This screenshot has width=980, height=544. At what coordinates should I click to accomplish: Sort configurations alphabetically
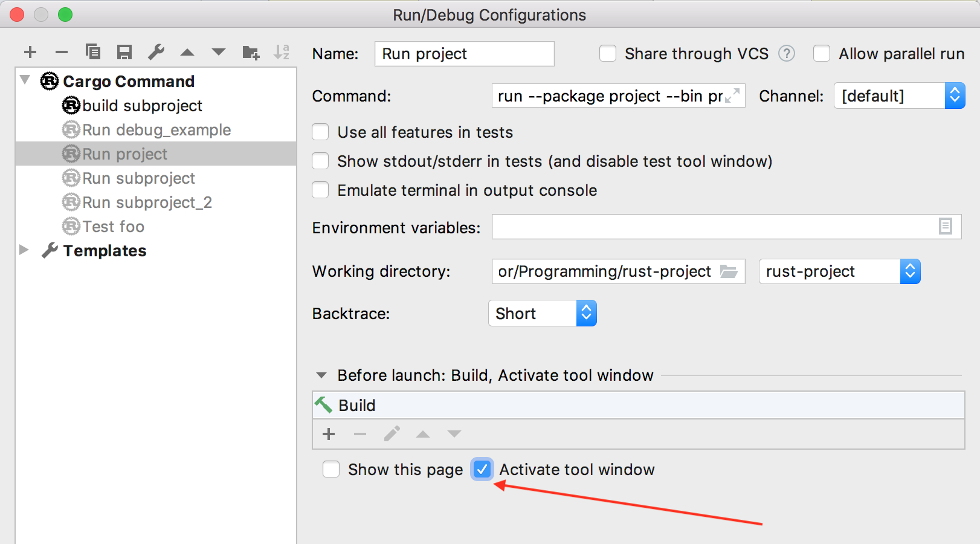282,52
